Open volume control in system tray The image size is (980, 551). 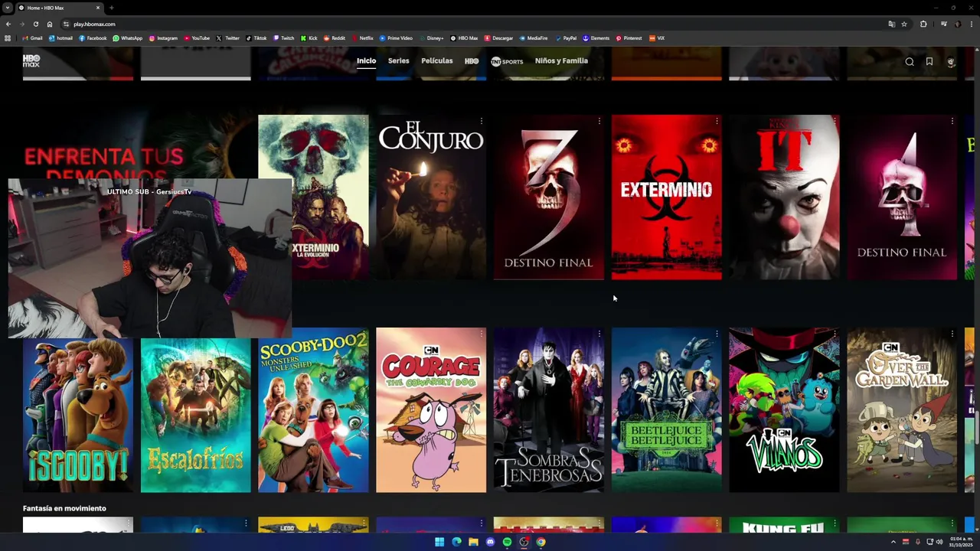pyautogui.click(x=939, y=542)
